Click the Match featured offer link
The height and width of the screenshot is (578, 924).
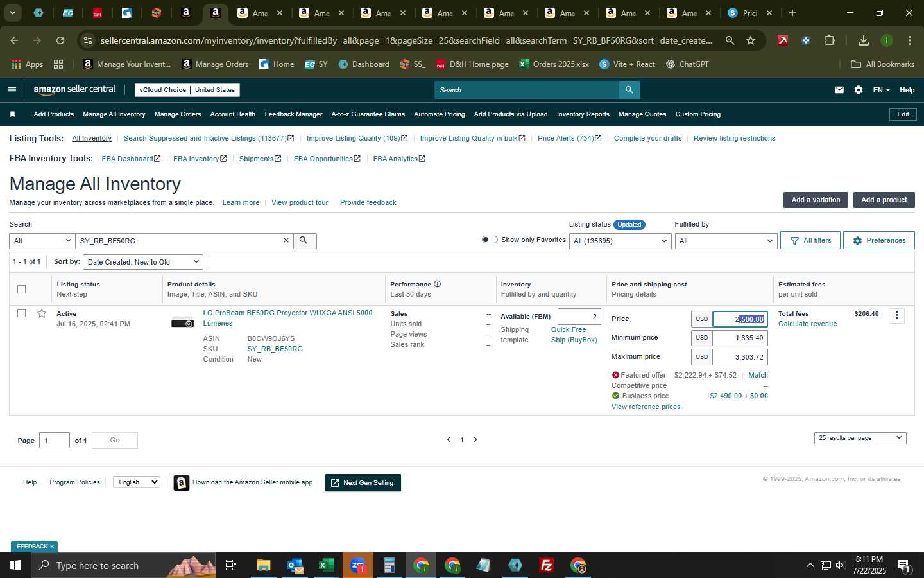coord(758,375)
